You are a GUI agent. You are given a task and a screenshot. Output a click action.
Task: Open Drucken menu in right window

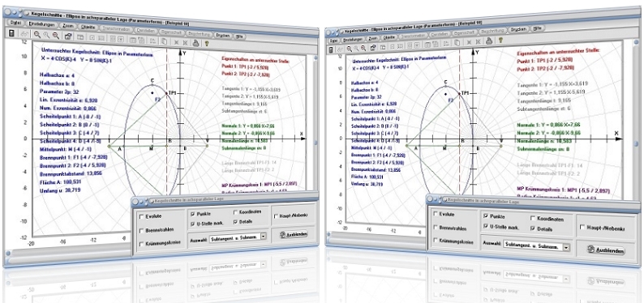point(519,29)
